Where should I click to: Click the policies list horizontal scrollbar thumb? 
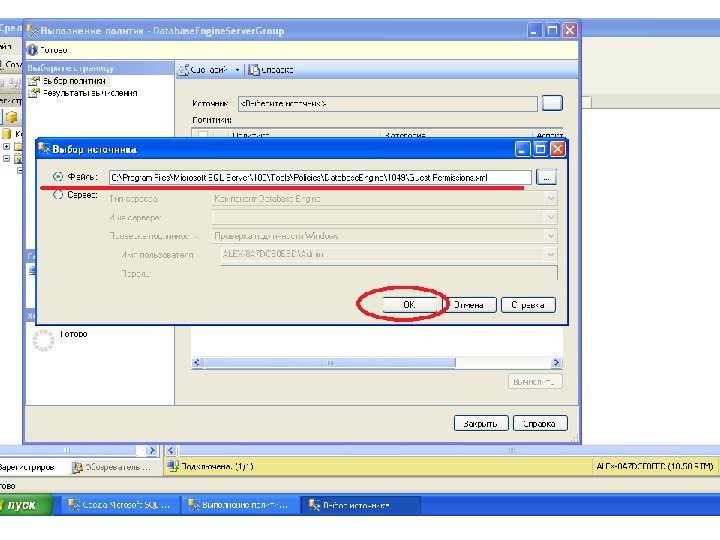pos(330,363)
